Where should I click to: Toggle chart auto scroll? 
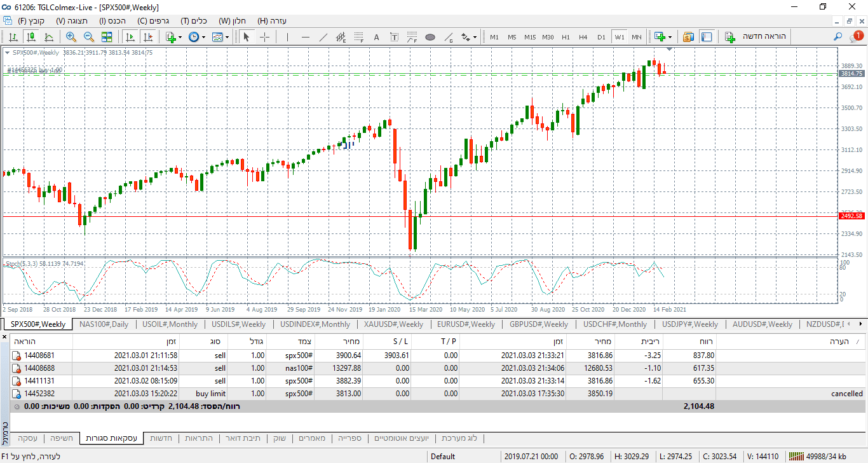130,37
